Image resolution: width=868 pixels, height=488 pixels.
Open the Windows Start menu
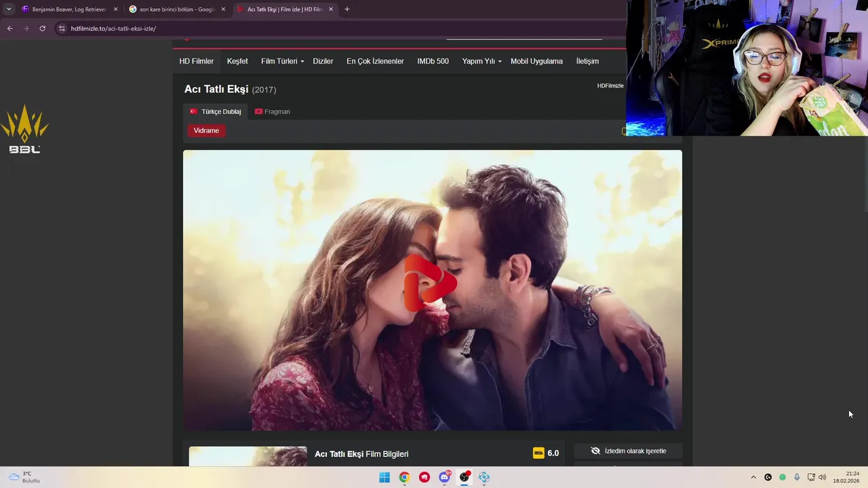coord(384,477)
